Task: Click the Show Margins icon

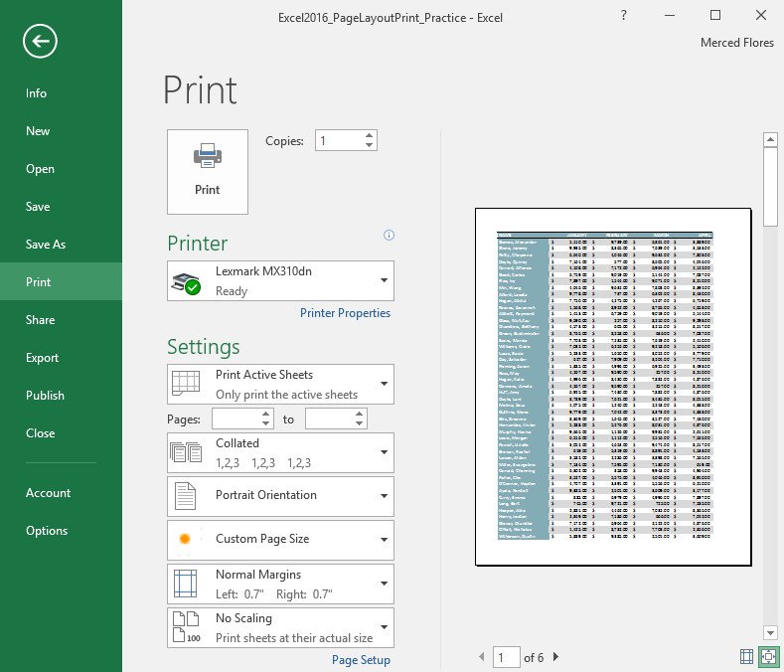Action: pyautogui.click(x=747, y=656)
